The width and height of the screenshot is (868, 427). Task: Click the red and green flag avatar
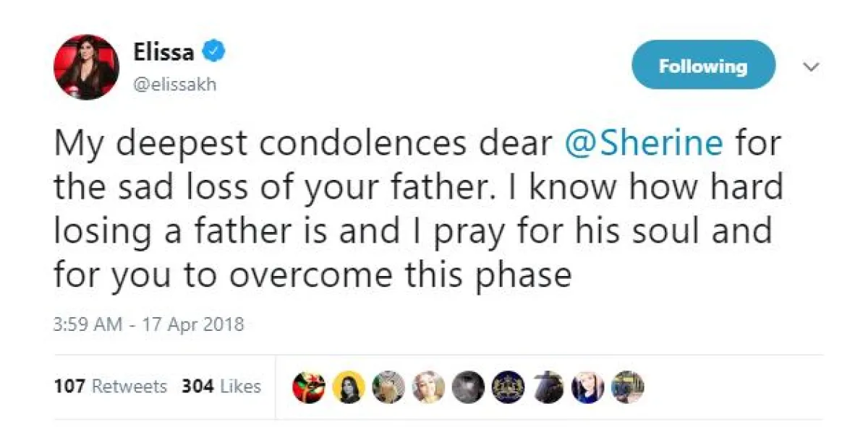pyautogui.click(x=307, y=387)
